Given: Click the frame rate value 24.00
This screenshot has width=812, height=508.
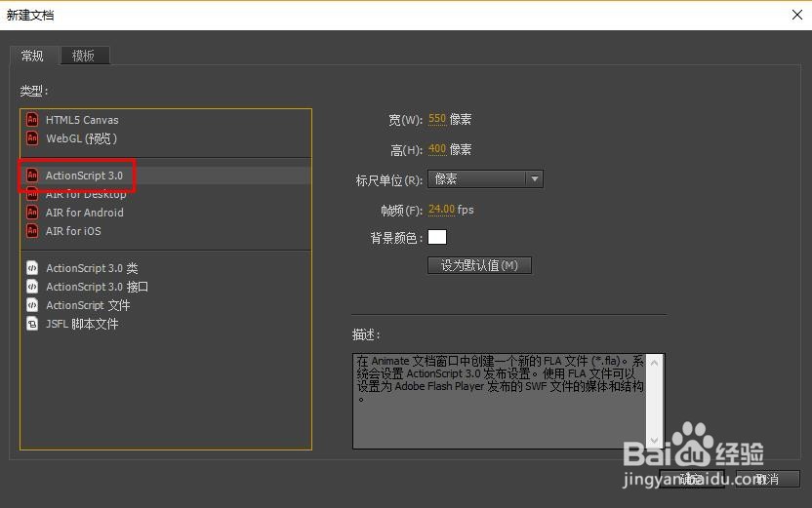Looking at the screenshot, I should (441, 210).
